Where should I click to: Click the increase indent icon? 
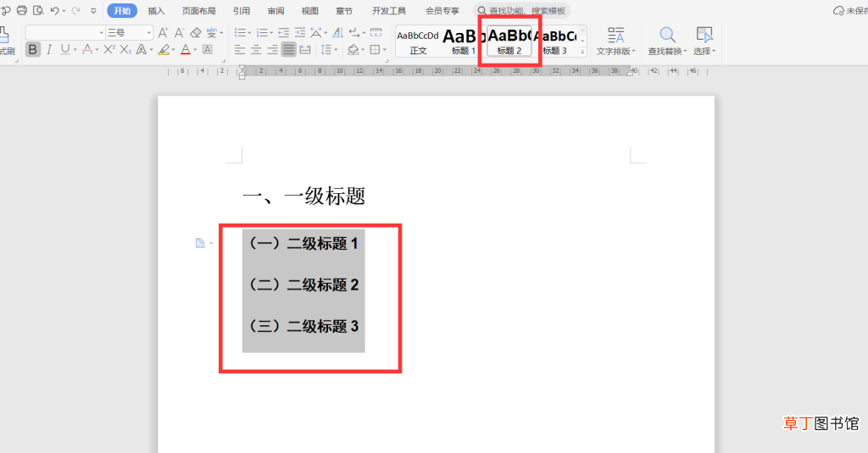[299, 33]
